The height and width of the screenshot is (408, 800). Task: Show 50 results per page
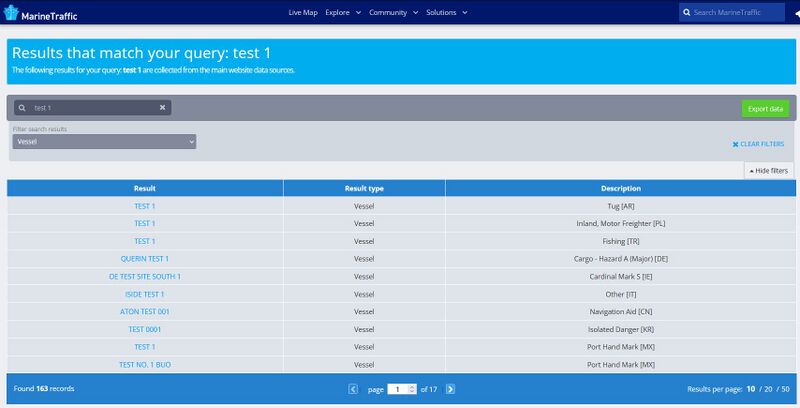785,389
